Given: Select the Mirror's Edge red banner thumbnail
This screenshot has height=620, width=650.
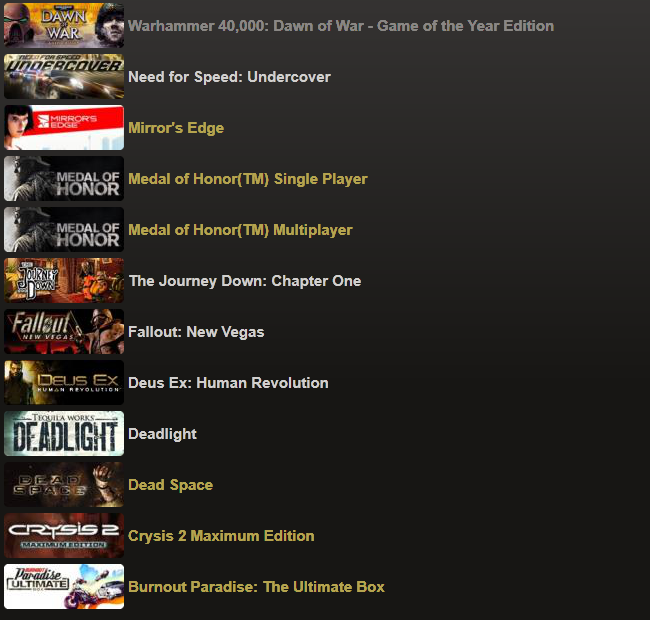Looking at the screenshot, I should click(64, 127).
